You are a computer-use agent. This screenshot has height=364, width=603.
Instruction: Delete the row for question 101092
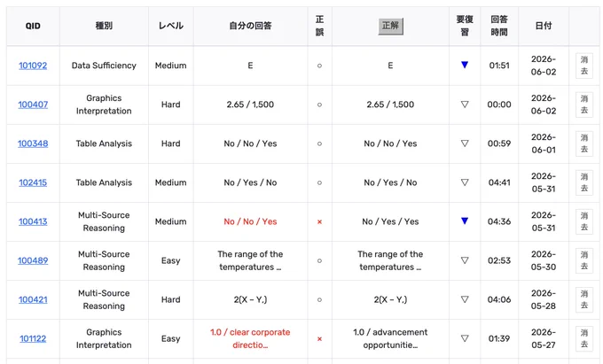pos(583,66)
